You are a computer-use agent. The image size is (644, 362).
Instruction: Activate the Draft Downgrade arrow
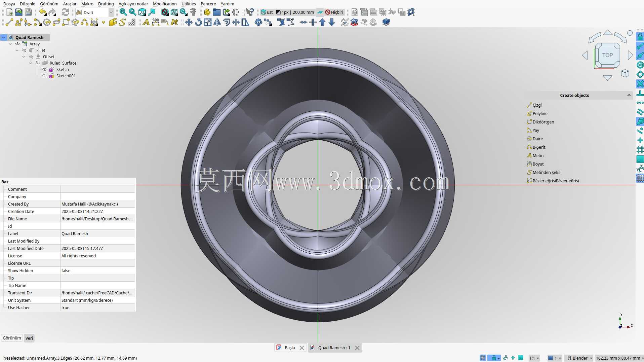[332, 23]
